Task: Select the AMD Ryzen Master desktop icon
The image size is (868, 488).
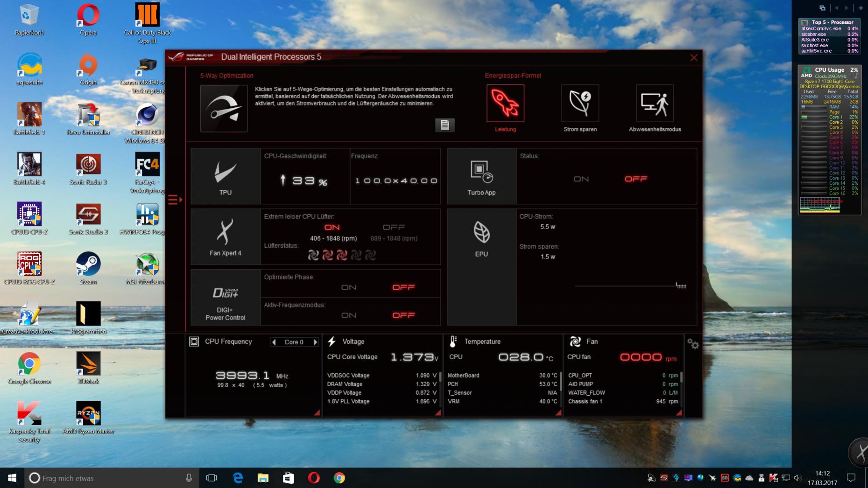Action: pyautogui.click(x=88, y=418)
